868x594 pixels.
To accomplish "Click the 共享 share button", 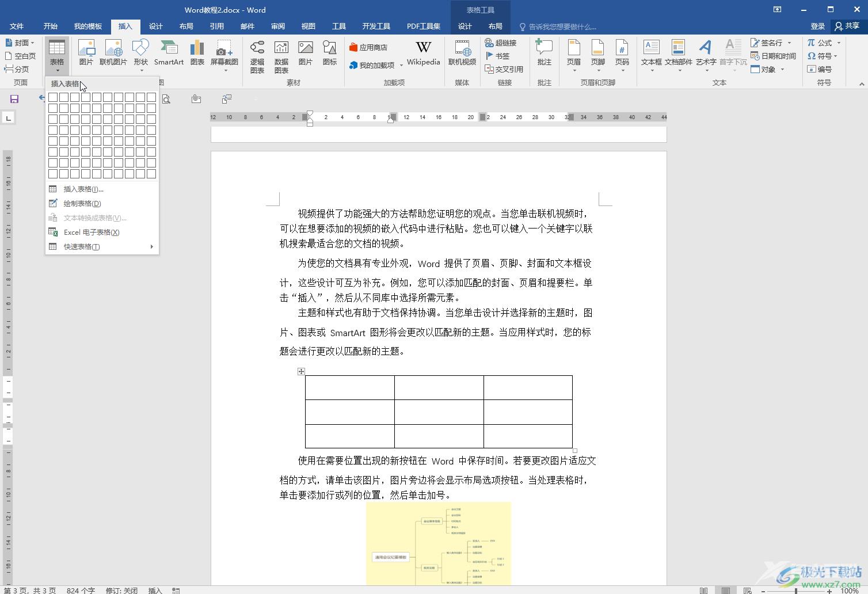I will [x=847, y=26].
